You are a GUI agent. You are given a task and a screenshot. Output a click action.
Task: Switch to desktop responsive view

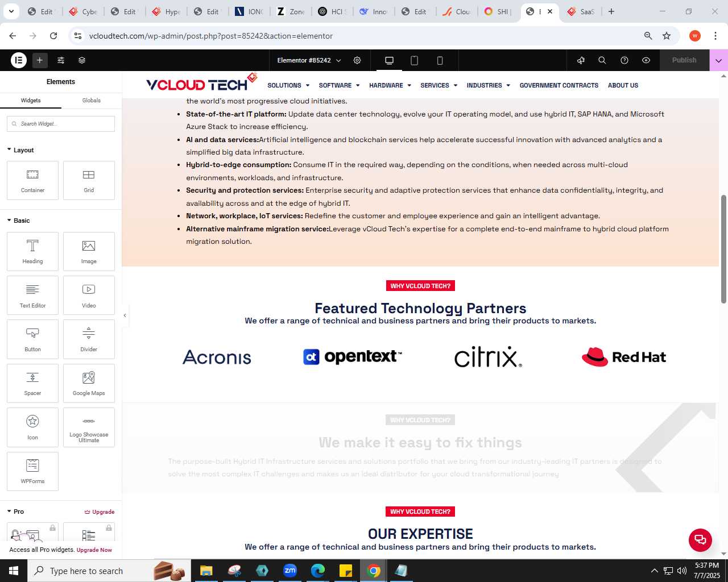389,60
